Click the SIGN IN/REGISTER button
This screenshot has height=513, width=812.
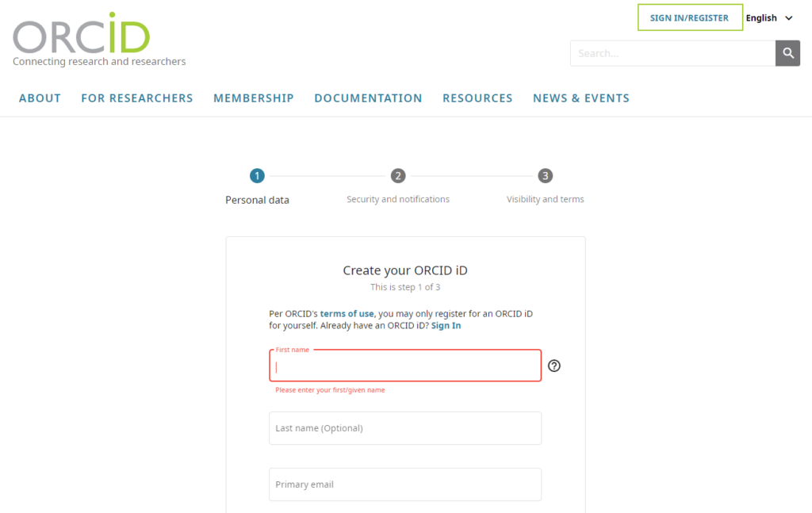689,18
